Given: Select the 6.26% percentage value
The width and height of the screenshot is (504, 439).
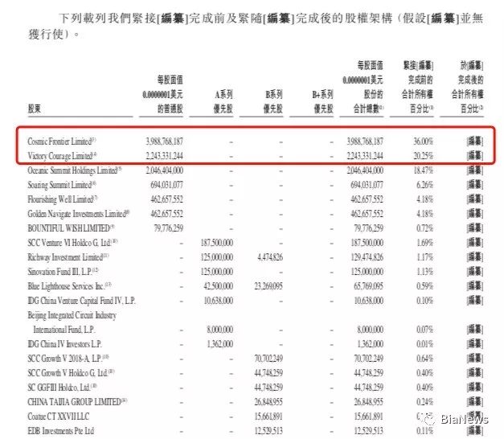Looking at the screenshot, I should pyautogui.click(x=424, y=185).
